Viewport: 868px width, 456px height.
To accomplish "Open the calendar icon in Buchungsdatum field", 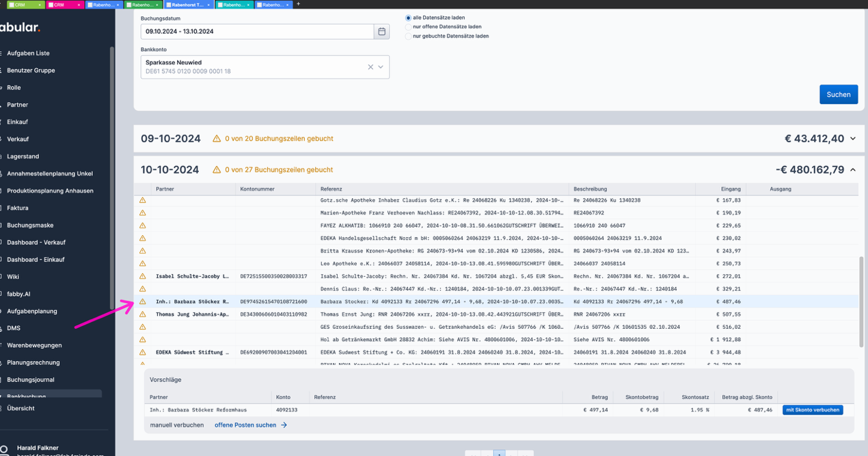I will click(381, 31).
